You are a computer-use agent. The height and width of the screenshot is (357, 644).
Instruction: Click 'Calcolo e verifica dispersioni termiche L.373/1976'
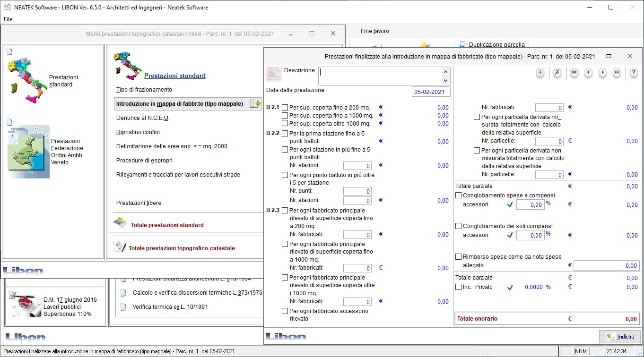(198, 293)
